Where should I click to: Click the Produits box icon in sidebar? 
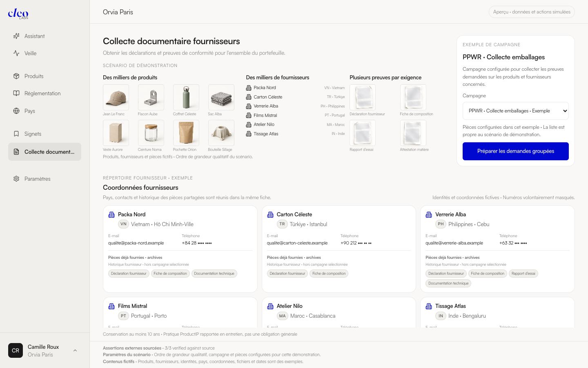pos(16,76)
